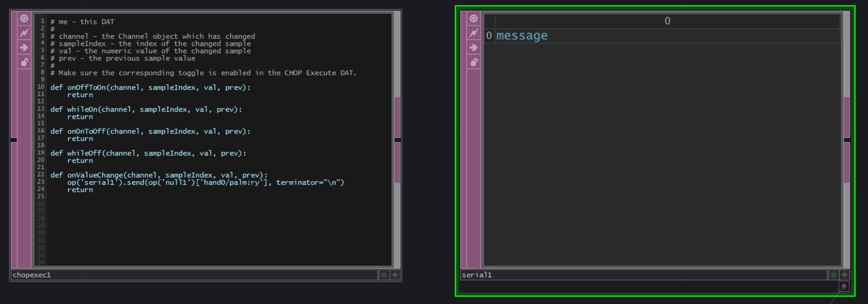Click the pink up-arrow icon below serial1
868x304 pixels.
click(x=844, y=287)
